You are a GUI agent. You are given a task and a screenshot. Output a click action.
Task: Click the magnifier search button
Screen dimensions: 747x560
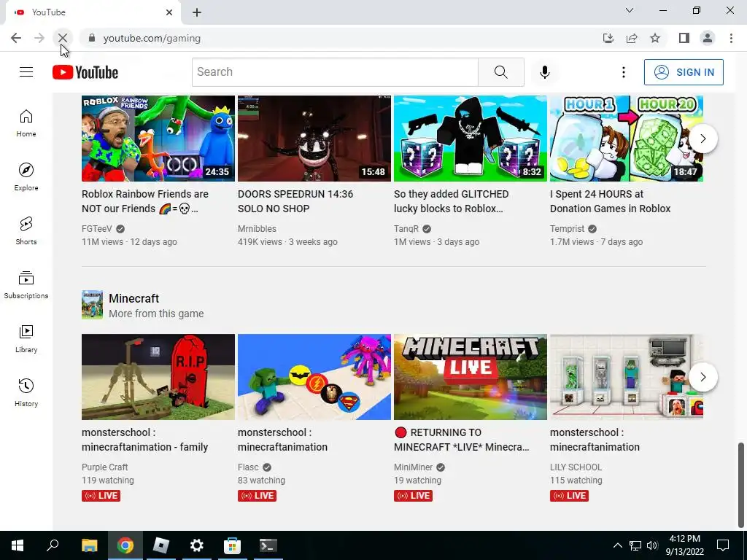(x=500, y=72)
